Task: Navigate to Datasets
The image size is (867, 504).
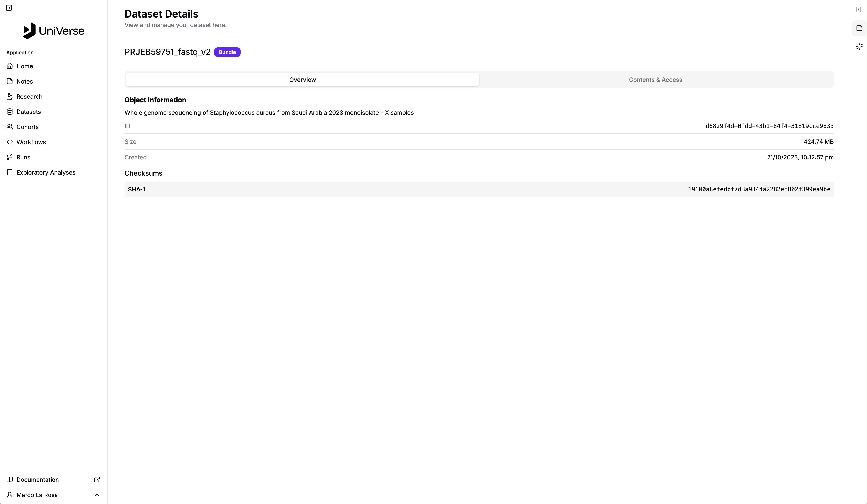Action: tap(28, 112)
